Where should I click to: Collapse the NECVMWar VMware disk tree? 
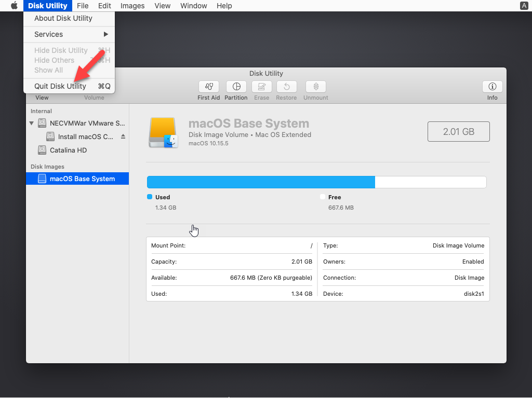click(x=32, y=123)
